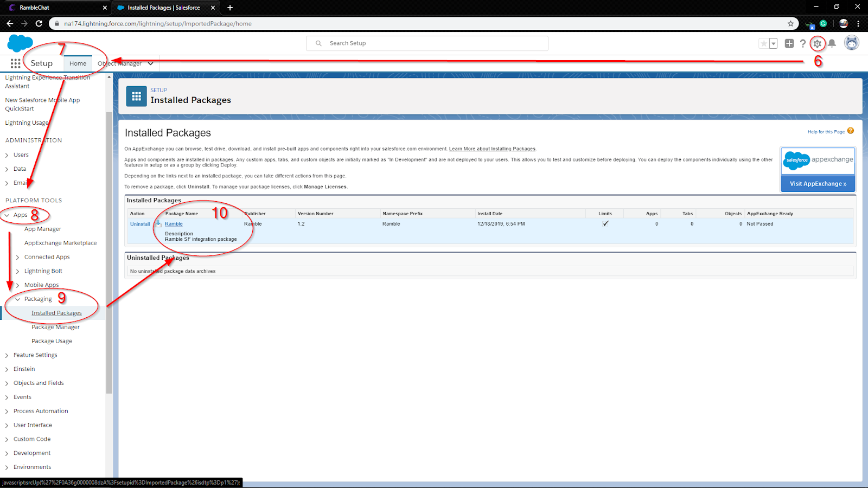Click the Salesforce cloud logo

click(20, 43)
